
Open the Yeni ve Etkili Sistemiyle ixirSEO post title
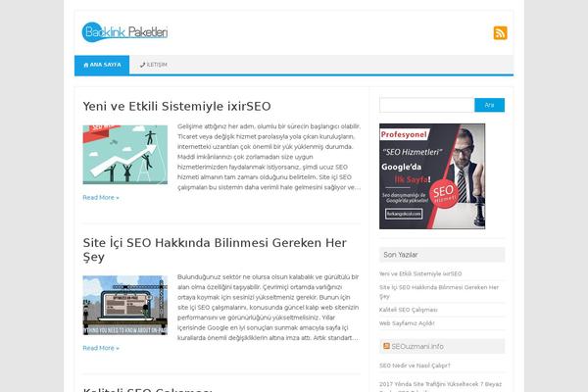click(x=176, y=106)
